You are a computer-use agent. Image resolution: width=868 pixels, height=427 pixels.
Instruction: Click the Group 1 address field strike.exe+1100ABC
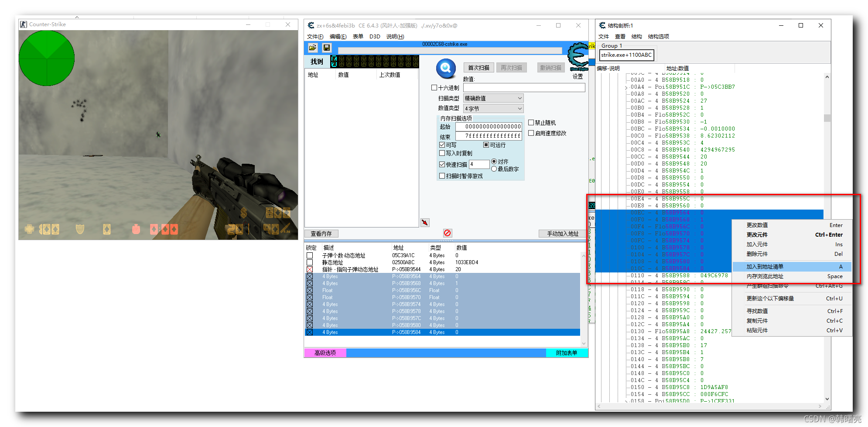click(626, 55)
